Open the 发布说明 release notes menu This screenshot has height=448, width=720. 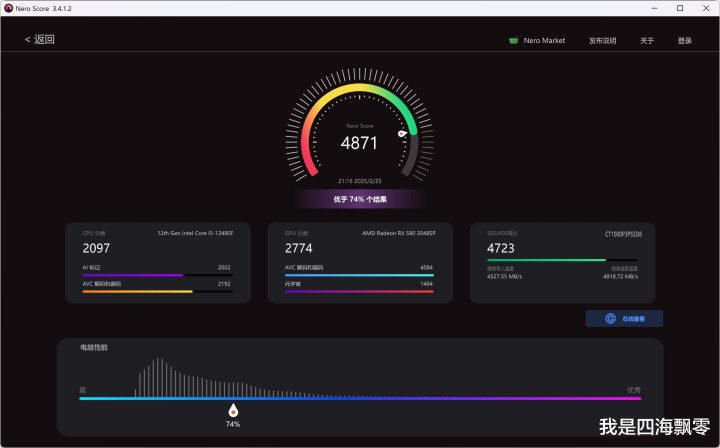tap(602, 41)
